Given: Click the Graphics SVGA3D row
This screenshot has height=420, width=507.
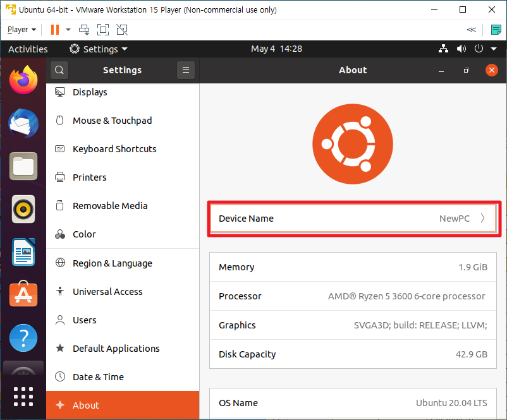Looking at the screenshot, I should [353, 325].
